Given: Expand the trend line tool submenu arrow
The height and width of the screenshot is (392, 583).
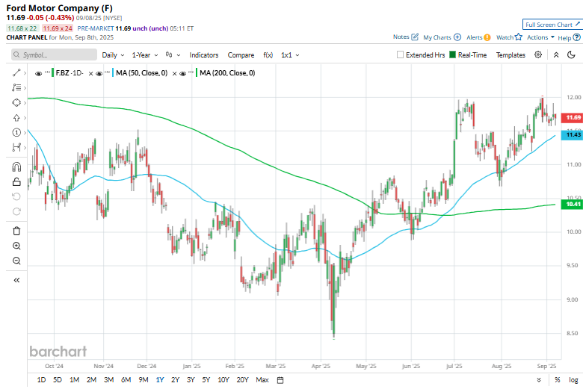Looking at the screenshot, I should click(x=25, y=73).
